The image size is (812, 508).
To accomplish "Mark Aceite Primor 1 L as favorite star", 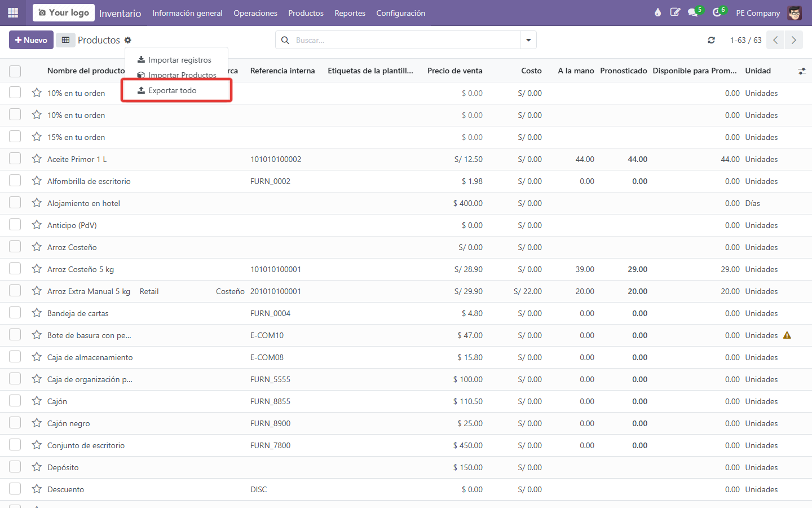I will pos(37,159).
